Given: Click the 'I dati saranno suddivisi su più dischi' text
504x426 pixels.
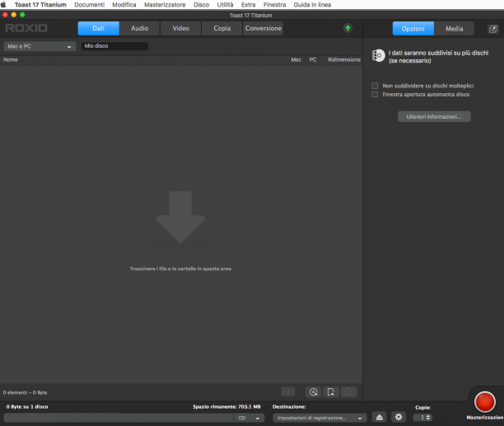Looking at the screenshot, I should click(x=438, y=57).
